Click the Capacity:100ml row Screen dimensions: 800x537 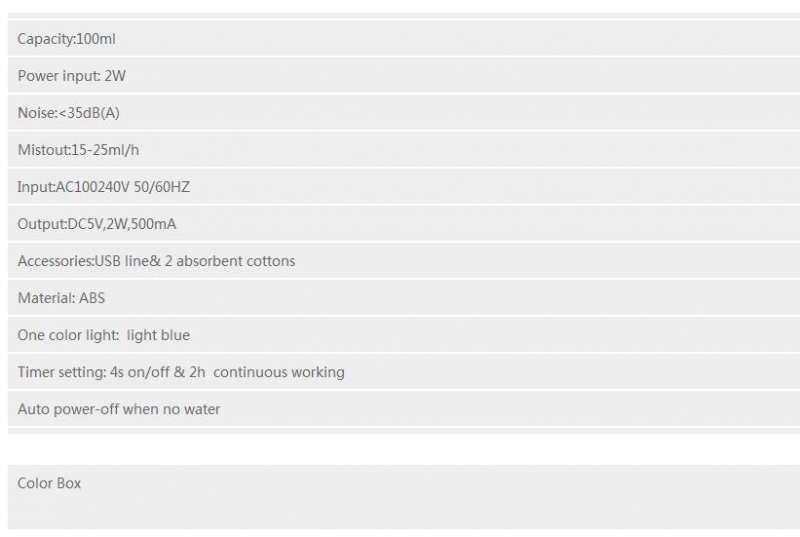[404, 39]
